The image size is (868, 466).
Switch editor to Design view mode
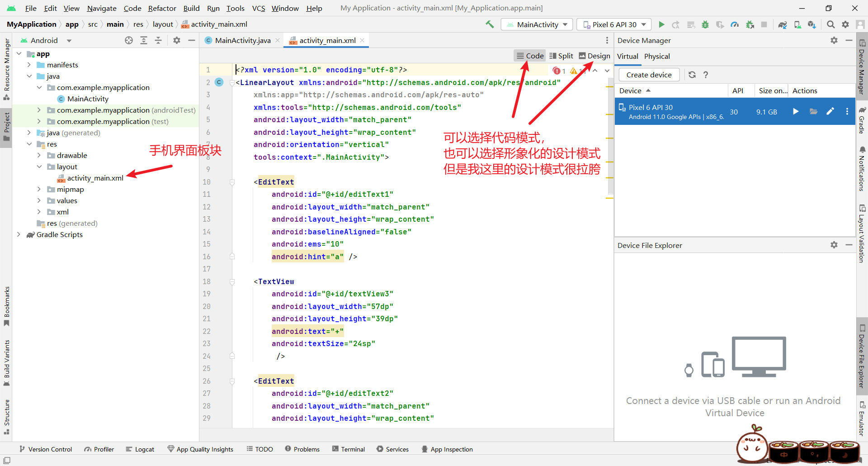[594, 56]
